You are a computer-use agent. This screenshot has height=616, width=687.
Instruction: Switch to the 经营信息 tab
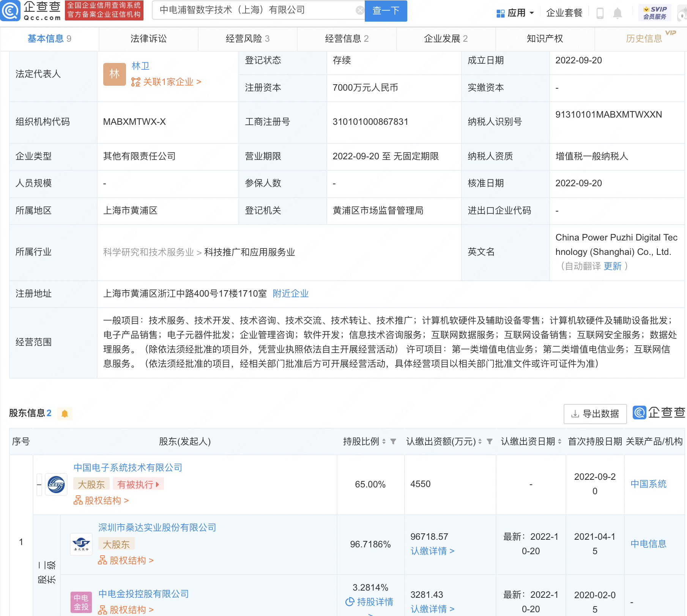tap(347, 39)
